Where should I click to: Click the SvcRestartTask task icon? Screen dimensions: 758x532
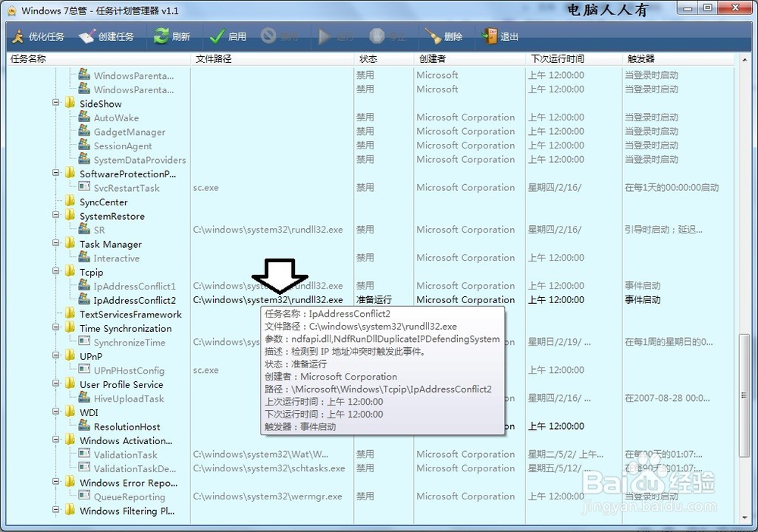tap(84, 187)
